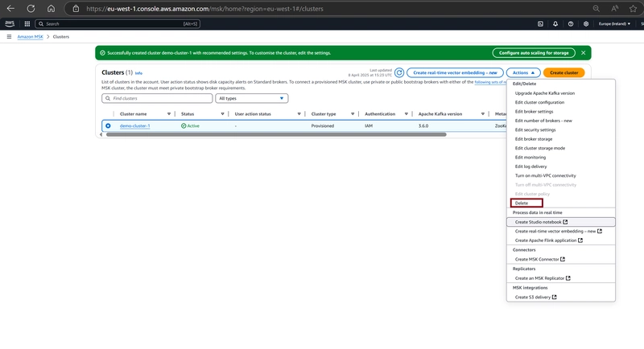644x349 pixels.
Task: Click the Create cluster button
Action: click(563, 72)
